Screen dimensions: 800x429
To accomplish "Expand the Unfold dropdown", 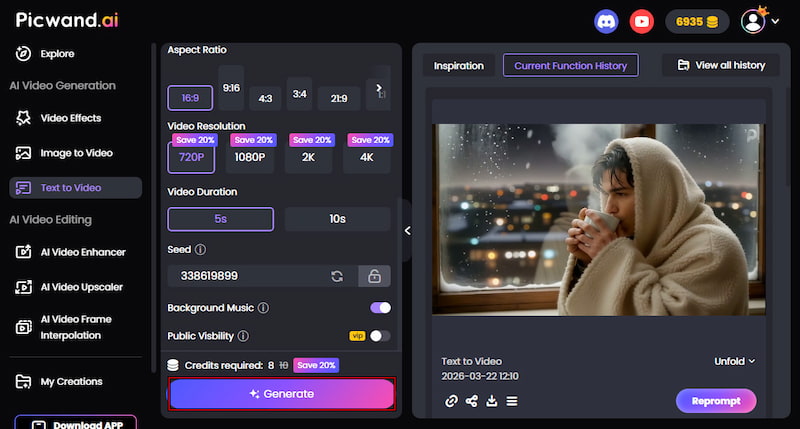I will (x=735, y=361).
